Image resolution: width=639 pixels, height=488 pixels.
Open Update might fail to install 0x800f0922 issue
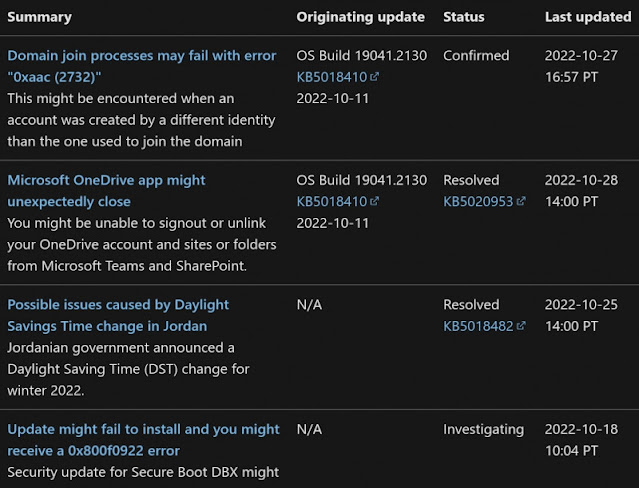[x=143, y=440]
